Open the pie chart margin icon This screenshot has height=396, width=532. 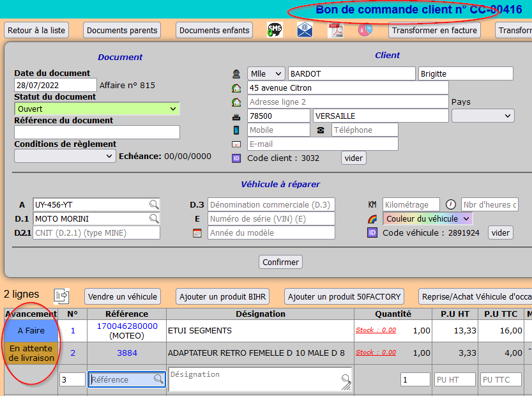[x=365, y=30]
